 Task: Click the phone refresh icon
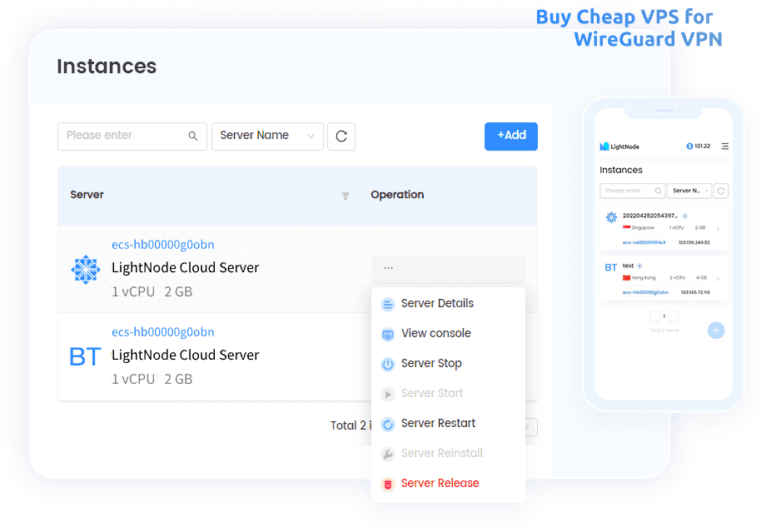pyautogui.click(x=721, y=191)
